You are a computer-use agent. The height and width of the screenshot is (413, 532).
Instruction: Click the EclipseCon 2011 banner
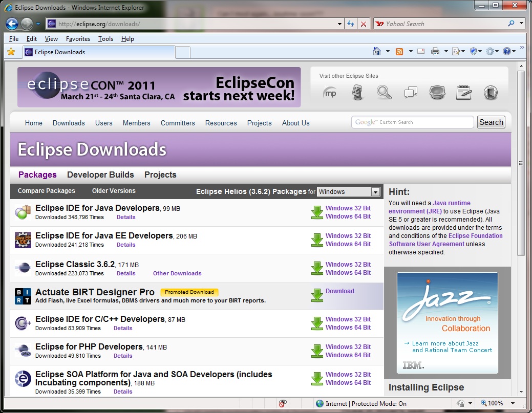pos(159,87)
